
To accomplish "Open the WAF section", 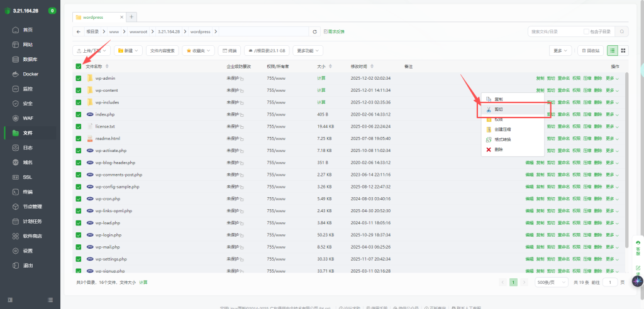I will tap(28, 118).
